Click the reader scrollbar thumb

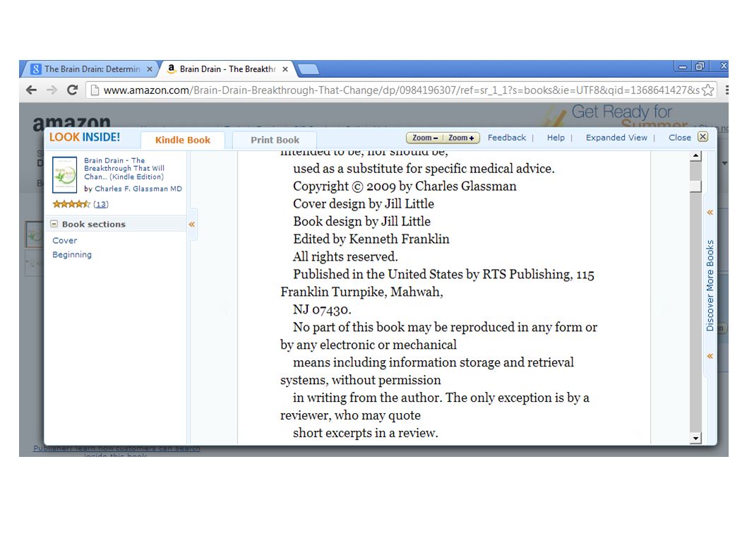point(696,186)
